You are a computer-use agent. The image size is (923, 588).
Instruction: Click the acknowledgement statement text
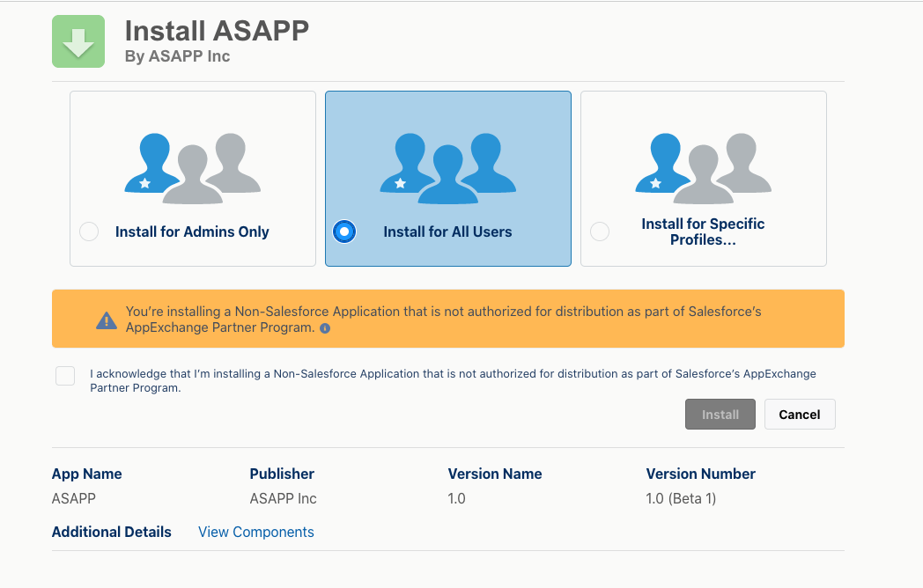point(453,381)
